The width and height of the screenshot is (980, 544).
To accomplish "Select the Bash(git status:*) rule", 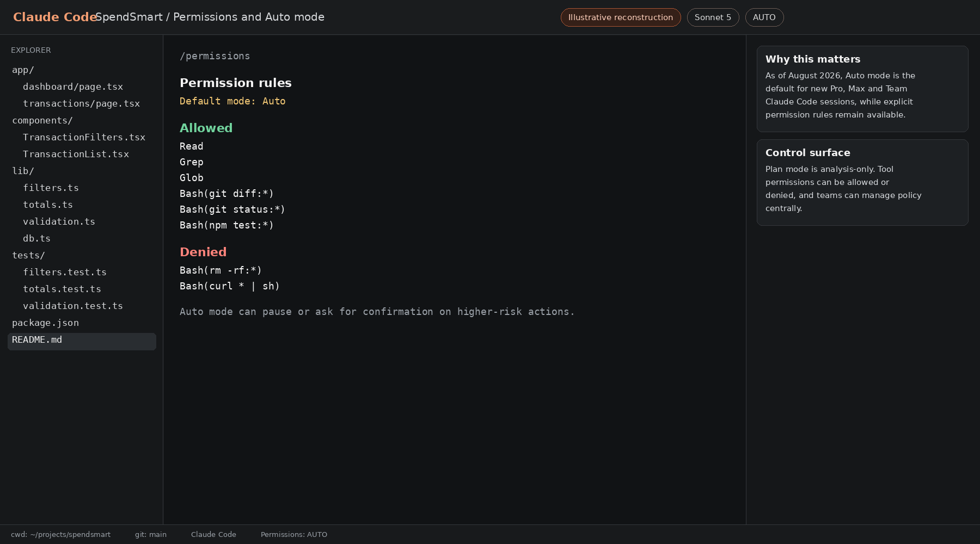I will point(232,209).
